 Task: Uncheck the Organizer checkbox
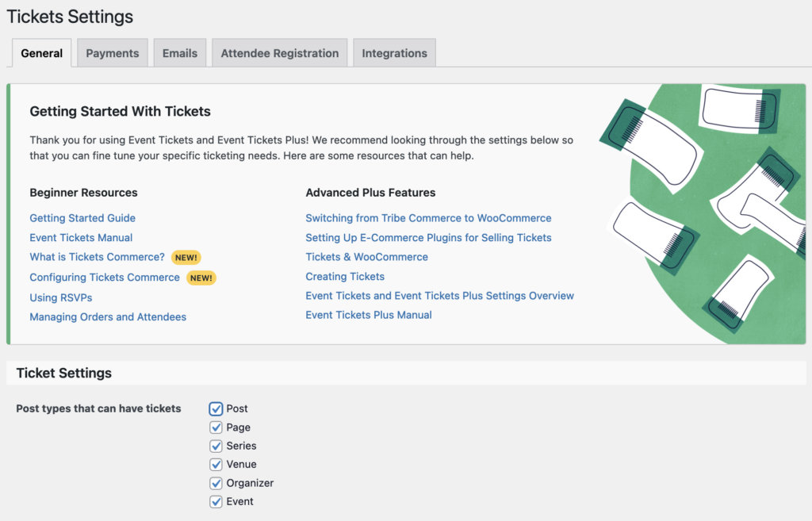(216, 483)
